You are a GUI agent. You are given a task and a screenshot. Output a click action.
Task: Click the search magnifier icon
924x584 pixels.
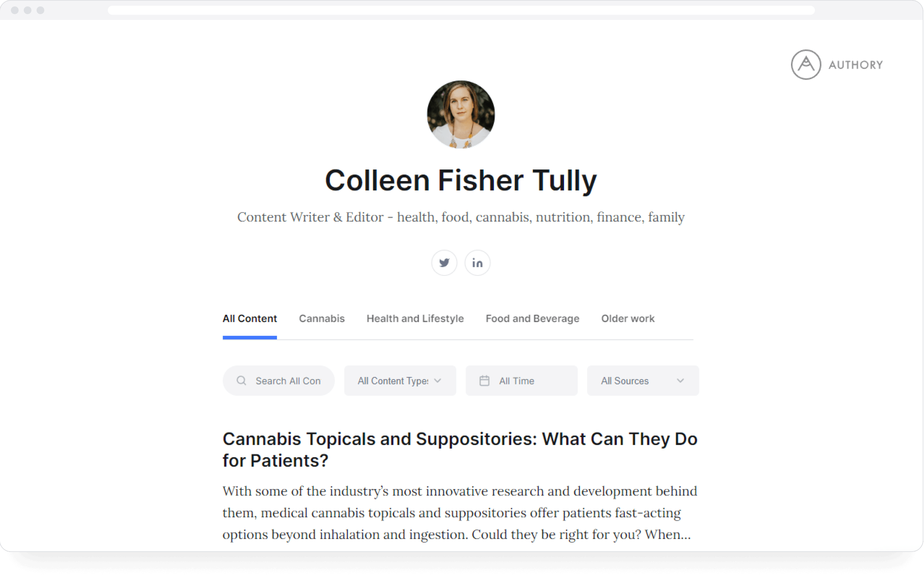[241, 380]
